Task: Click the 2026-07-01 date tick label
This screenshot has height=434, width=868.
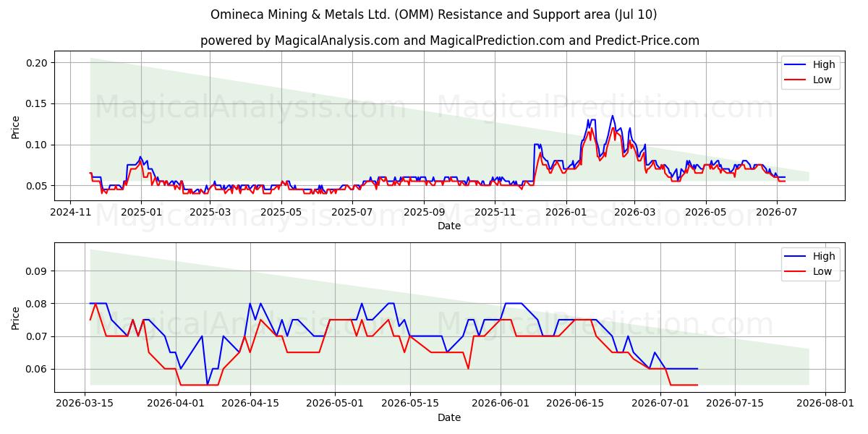Action: (660, 404)
